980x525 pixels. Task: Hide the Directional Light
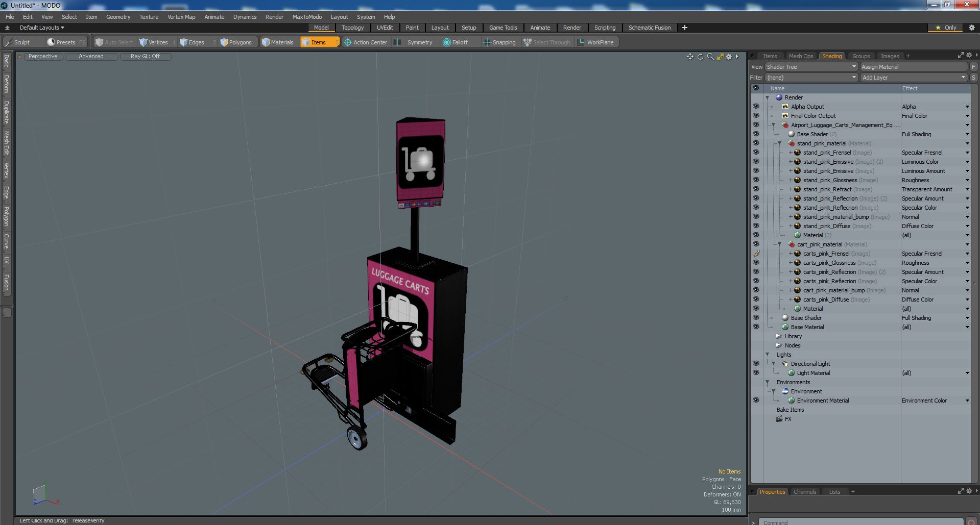[x=756, y=364]
